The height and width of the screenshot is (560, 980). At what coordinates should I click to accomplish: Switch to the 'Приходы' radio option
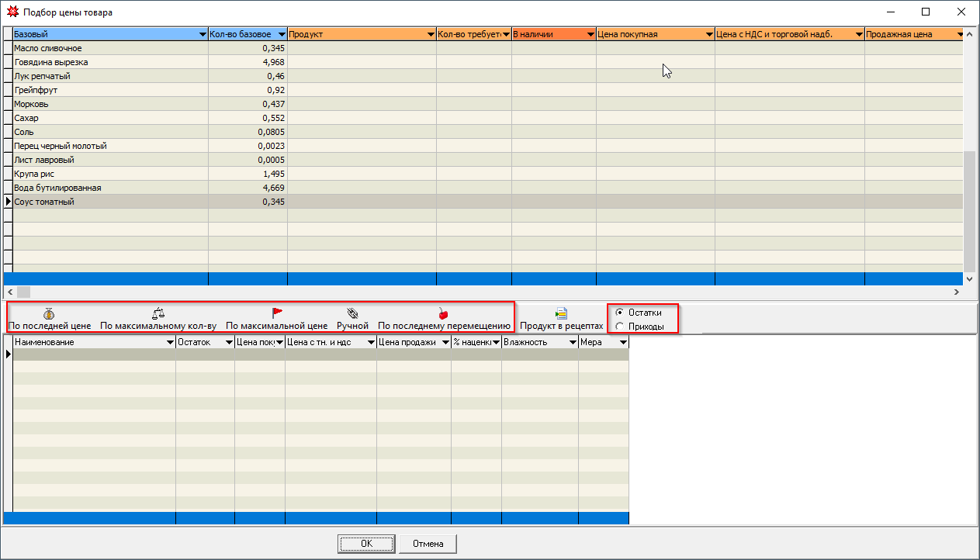(x=619, y=327)
